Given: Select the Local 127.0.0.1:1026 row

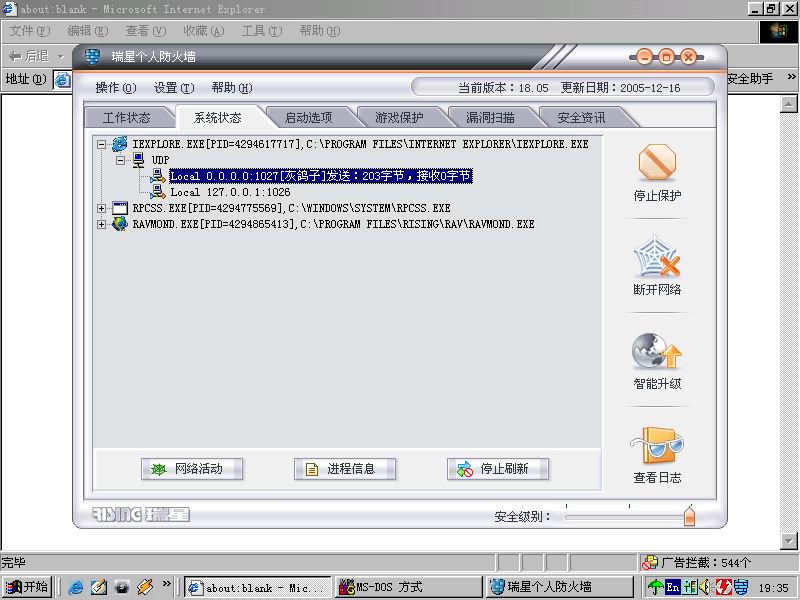Looking at the screenshot, I should coord(230,192).
